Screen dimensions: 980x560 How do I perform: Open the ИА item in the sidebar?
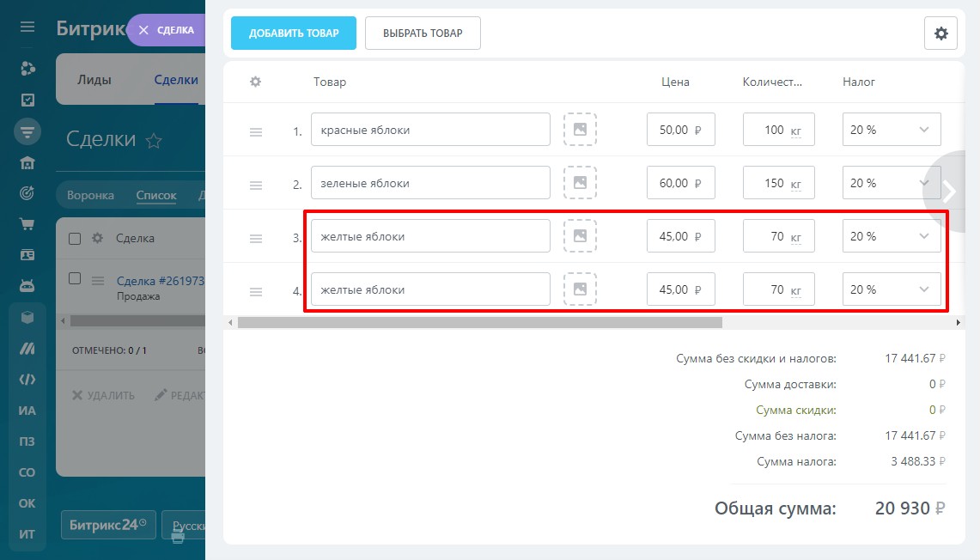27,411
